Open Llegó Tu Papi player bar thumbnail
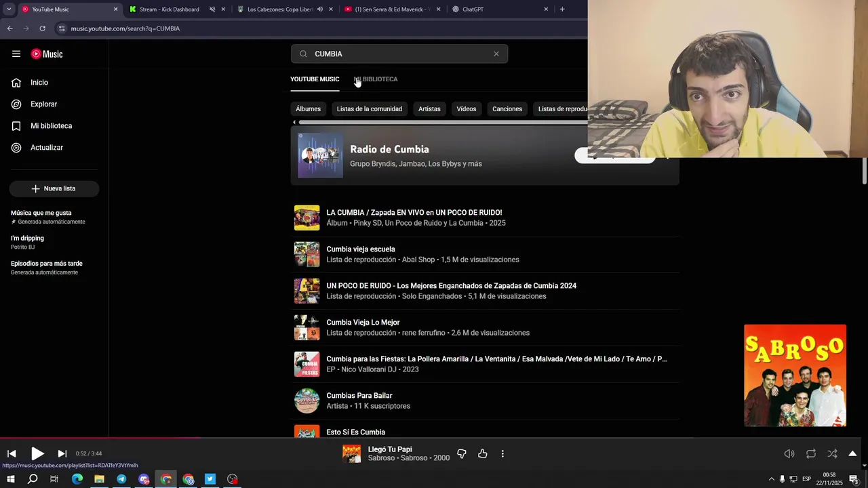 pos(351,454)
